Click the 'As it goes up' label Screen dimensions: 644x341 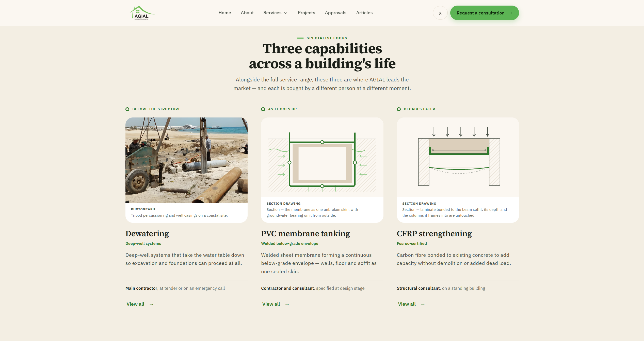tap(282, 109)
